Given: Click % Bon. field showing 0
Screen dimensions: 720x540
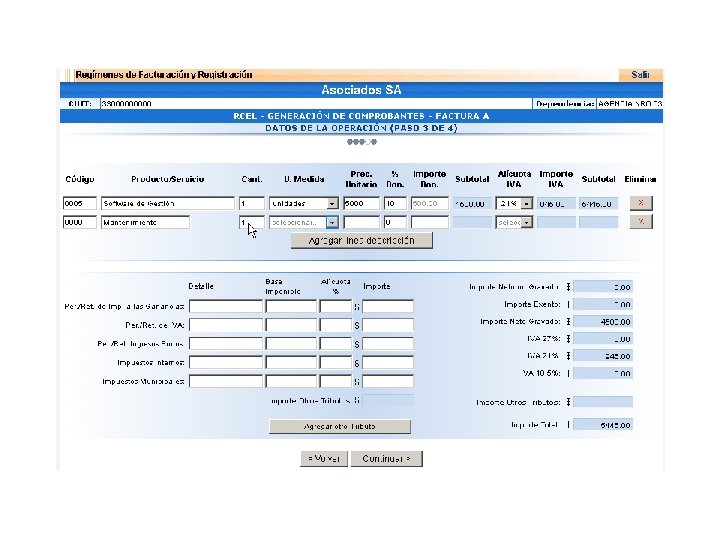Looking at the screenshot, I should pos(395,222).
